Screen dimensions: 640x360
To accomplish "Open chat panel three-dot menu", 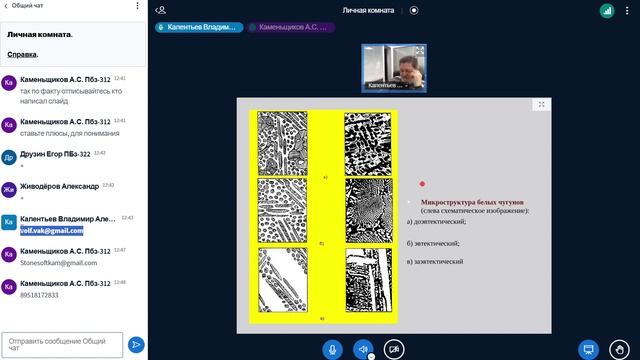I will click(137, 6).
